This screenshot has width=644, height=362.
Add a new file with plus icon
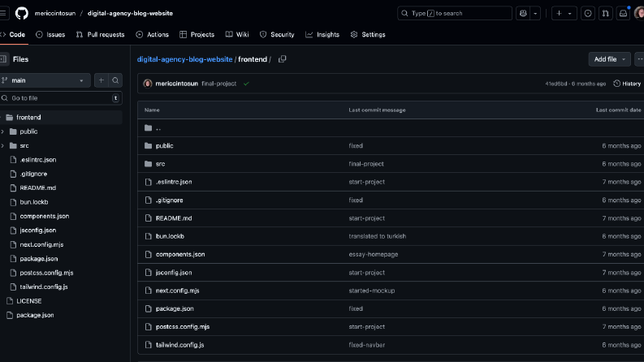click(101, 80)
